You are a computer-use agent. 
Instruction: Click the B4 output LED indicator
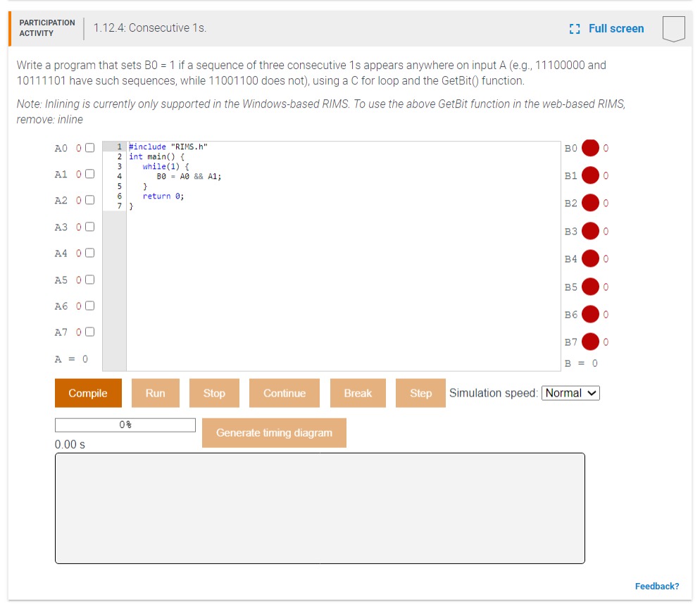pos(591,258)
